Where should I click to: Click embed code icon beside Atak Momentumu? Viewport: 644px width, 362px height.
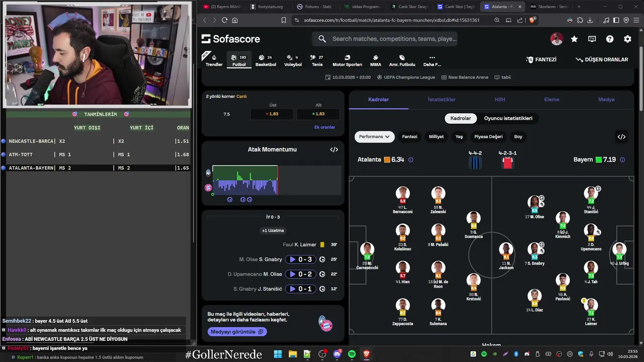[334, 149]
